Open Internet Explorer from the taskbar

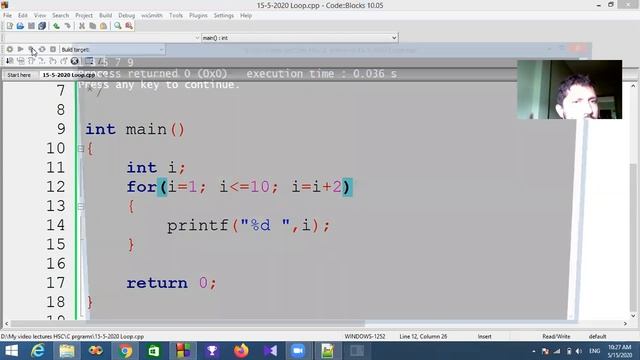(38, 351)
